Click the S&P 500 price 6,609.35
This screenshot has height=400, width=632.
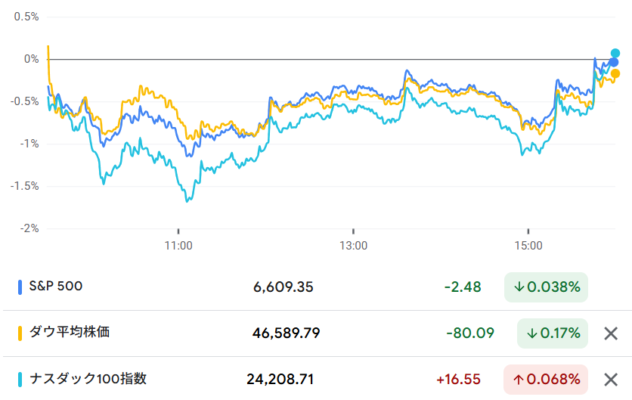click(x=284, y=287)
